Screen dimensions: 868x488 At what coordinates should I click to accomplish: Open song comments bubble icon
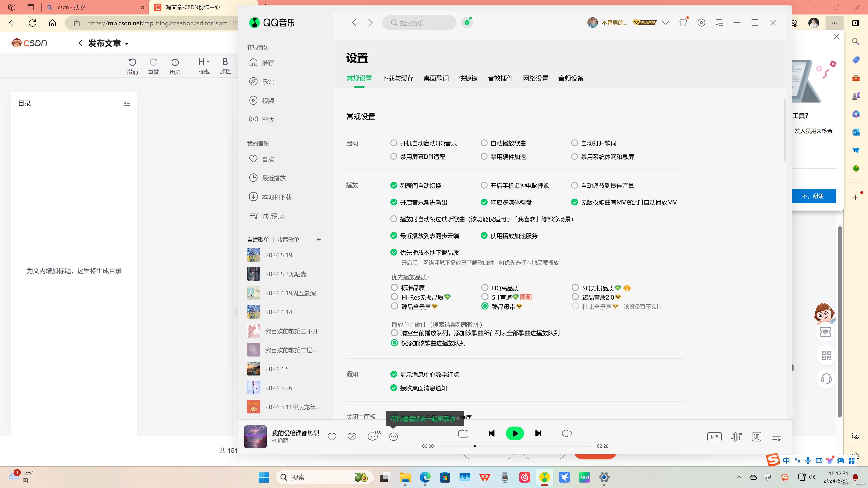point(373,437)
